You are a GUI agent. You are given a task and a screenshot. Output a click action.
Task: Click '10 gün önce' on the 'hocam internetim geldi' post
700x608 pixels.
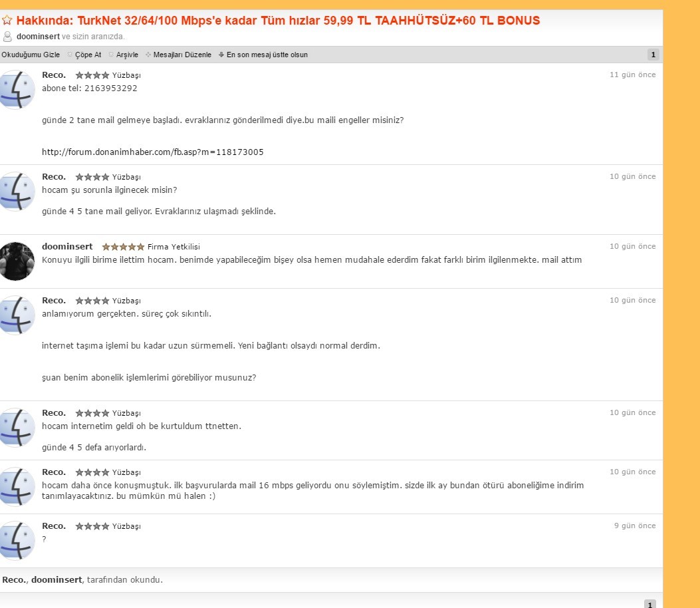click(x=633, y=413)
